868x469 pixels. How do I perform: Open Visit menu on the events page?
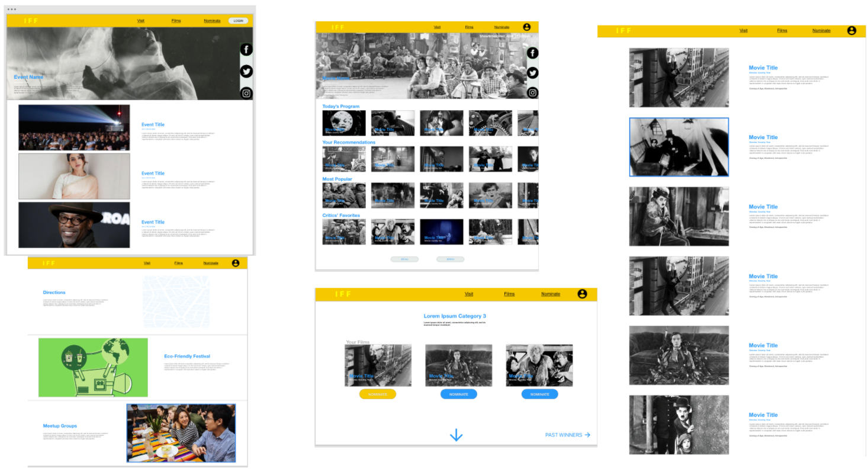click(141, 21)
